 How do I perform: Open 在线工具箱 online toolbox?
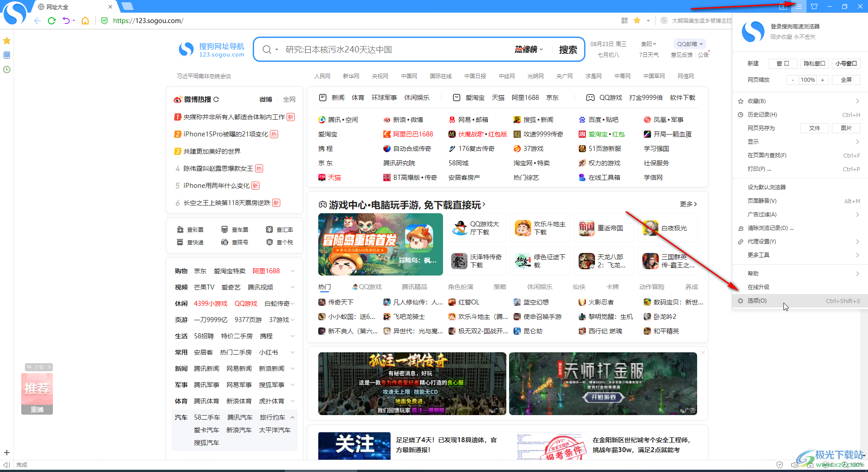pos(599,178)
